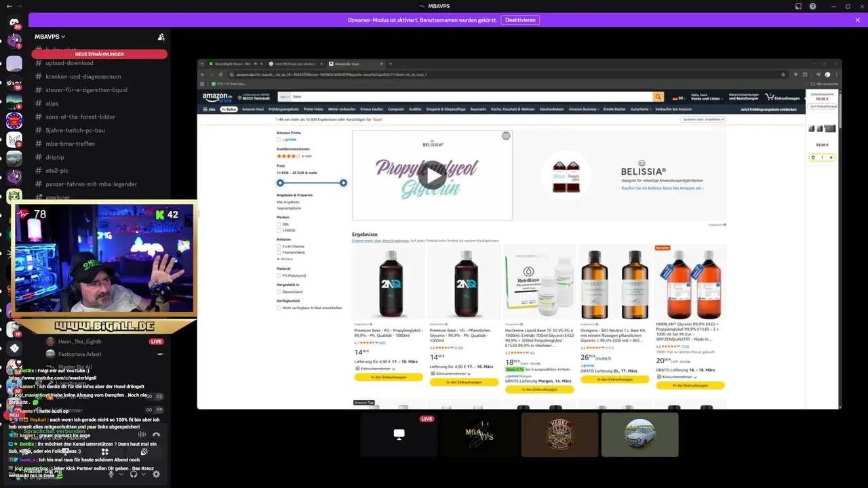Add Premium Base PG to the cart
The image size is (868, 488).
pyautogui.click(x=388, y=377)
